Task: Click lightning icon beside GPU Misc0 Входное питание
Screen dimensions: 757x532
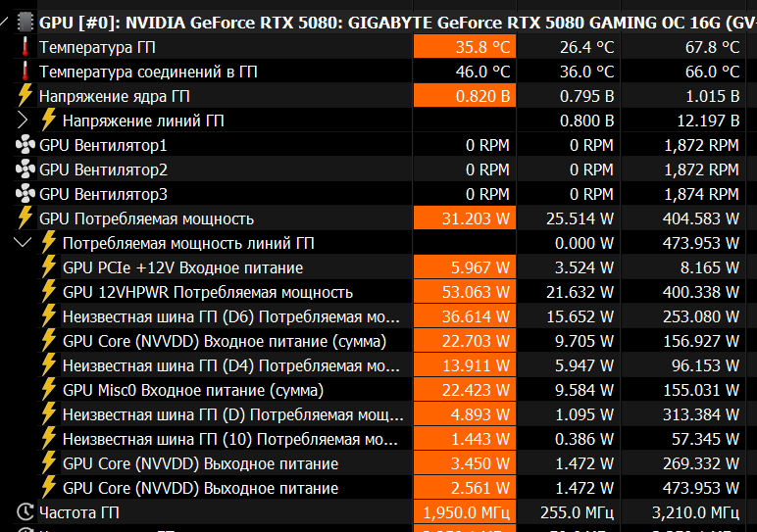Action: (49, 390)
